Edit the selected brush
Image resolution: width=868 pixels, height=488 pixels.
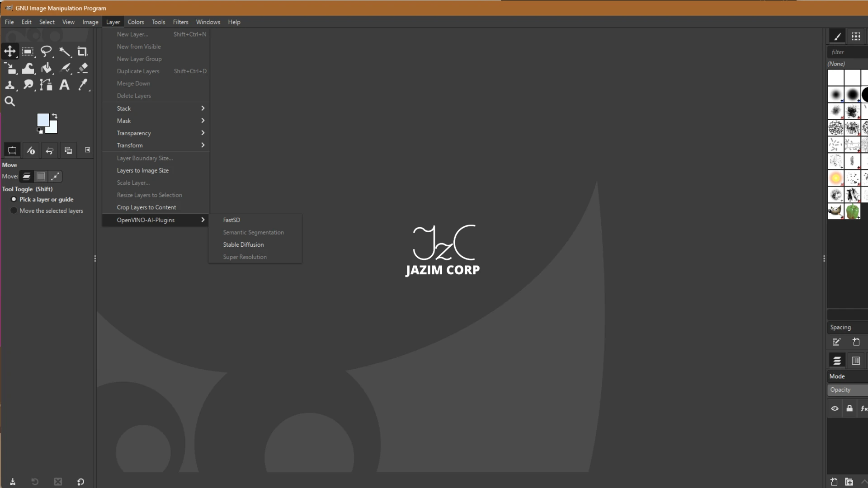point(836,342)
